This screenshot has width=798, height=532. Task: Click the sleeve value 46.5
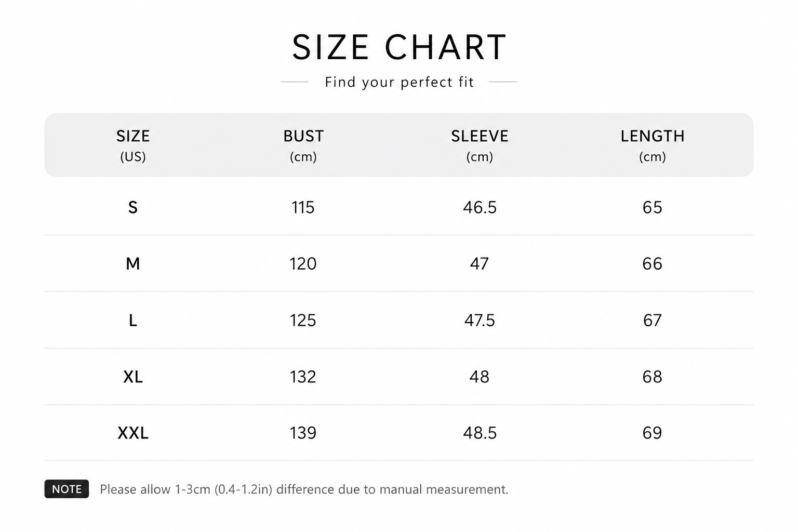(480, 207)
